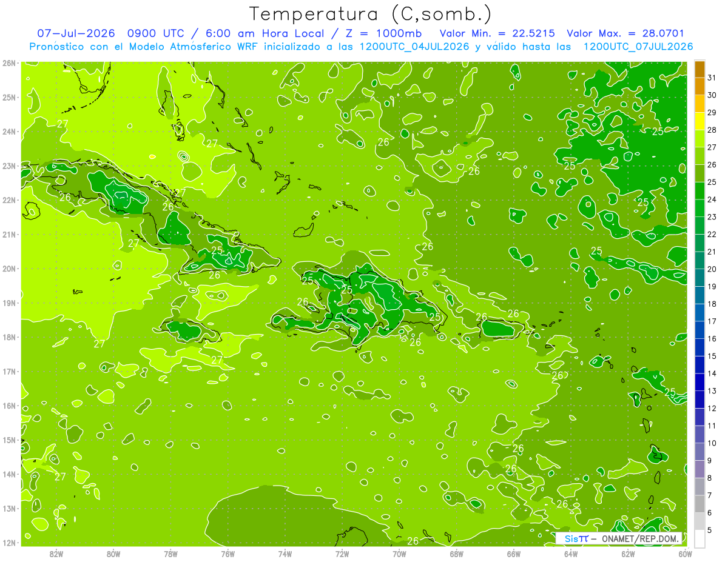
Task: Click the '31' label on the color scale
Action: [x=712, y=78]
